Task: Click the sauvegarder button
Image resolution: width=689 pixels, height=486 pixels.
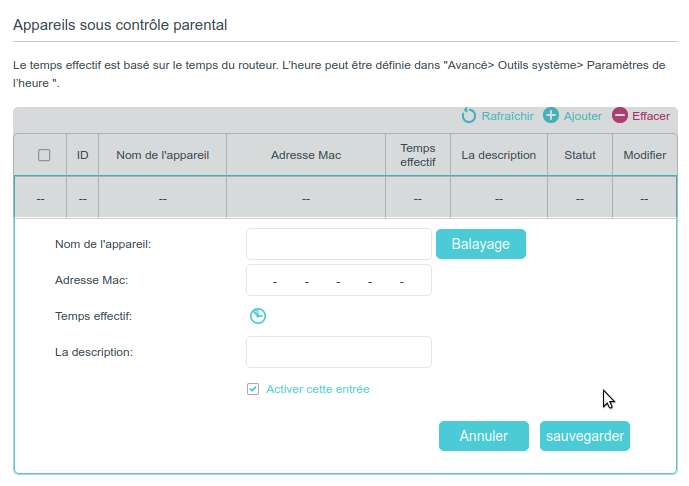Action: pyautogui.click(x=585, y=436)
